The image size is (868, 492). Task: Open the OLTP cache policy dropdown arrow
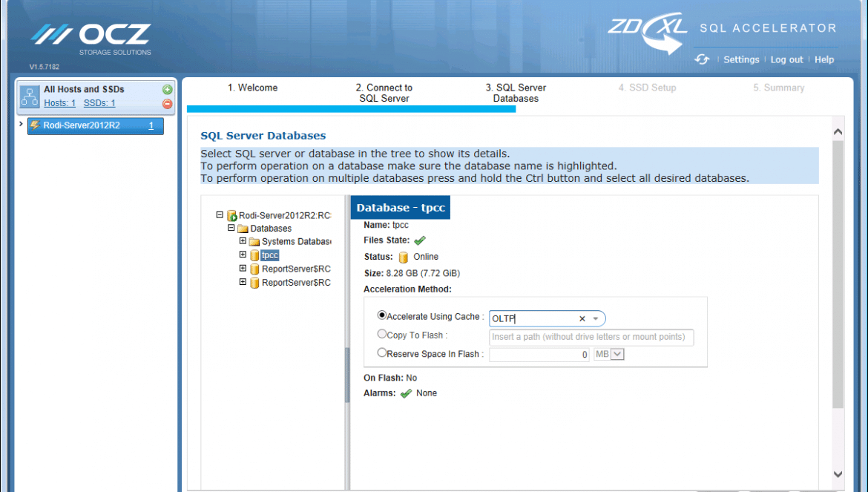pyautogui.click(x=596, y=319)
